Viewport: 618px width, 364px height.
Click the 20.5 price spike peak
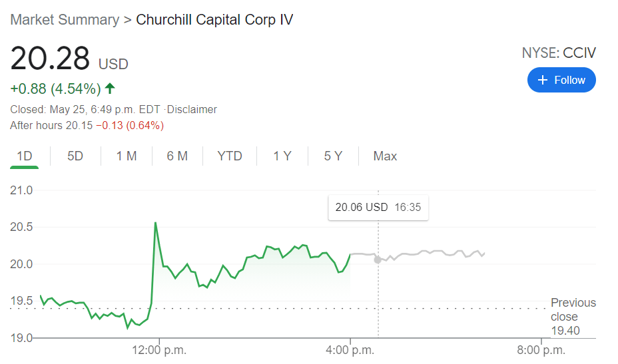click(155, 223)
